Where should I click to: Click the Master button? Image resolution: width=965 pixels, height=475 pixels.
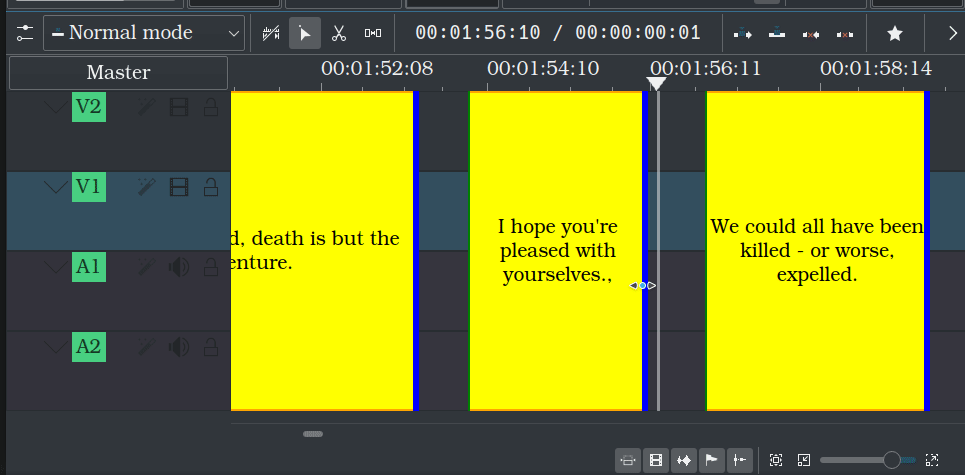118,73
